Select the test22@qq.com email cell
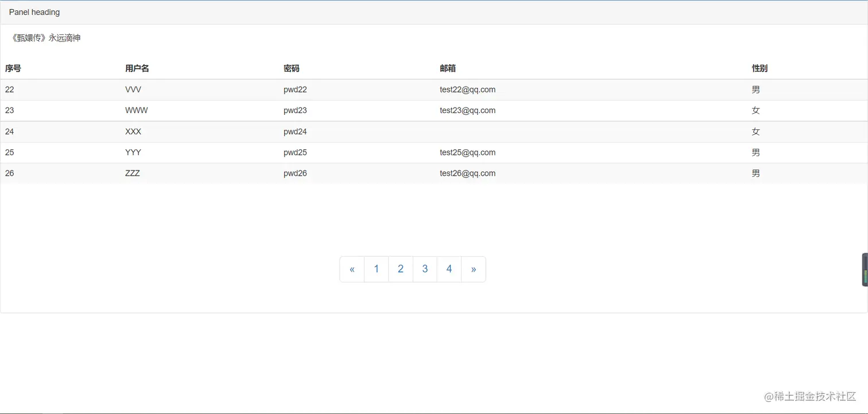Screen dimensions: 868x414 coord(468,90)
